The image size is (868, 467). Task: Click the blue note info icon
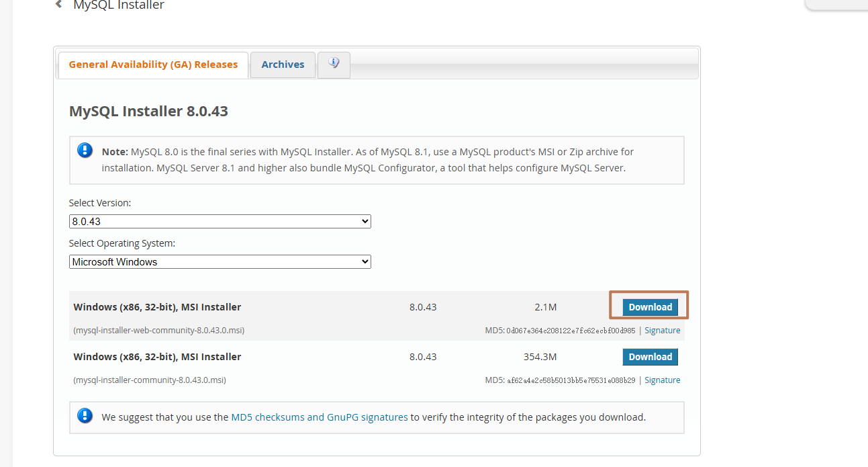tap(85, 150)
